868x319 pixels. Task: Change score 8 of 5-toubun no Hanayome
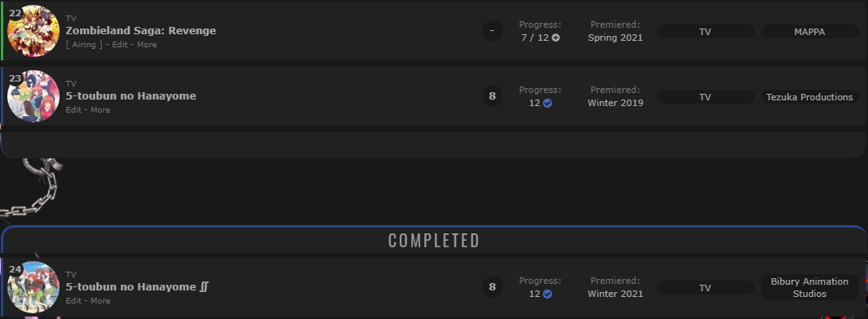click(x=492, y=96)
